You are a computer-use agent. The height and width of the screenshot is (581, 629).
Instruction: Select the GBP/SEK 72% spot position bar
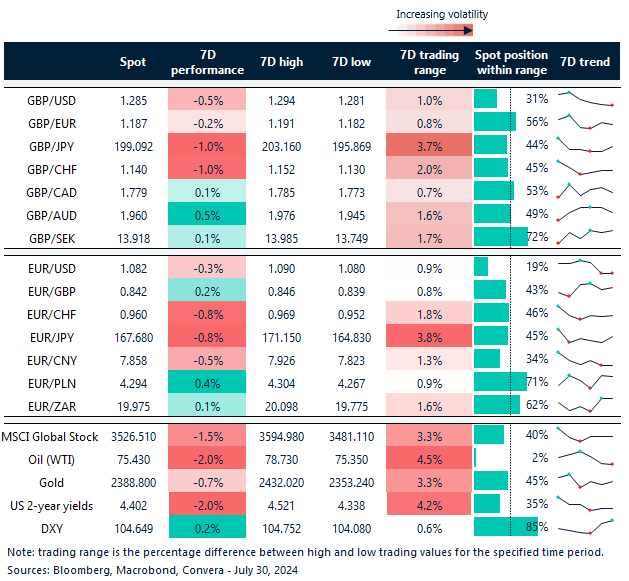500,236
